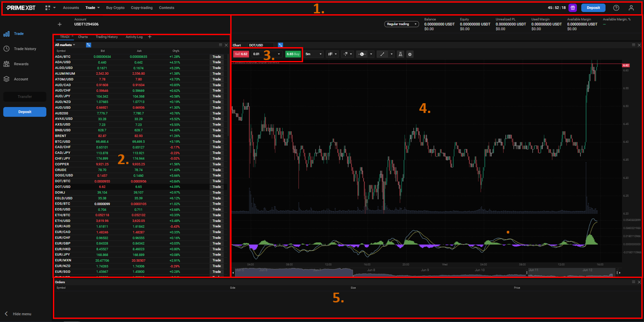Open the 5m timeframe dropdown
Screen dimensions: 644x322
(313, 54)
